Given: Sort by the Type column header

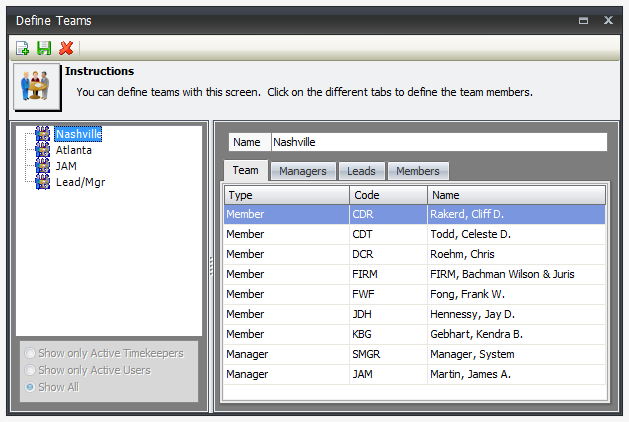Looking at the screenshot, I should (286, 195).
